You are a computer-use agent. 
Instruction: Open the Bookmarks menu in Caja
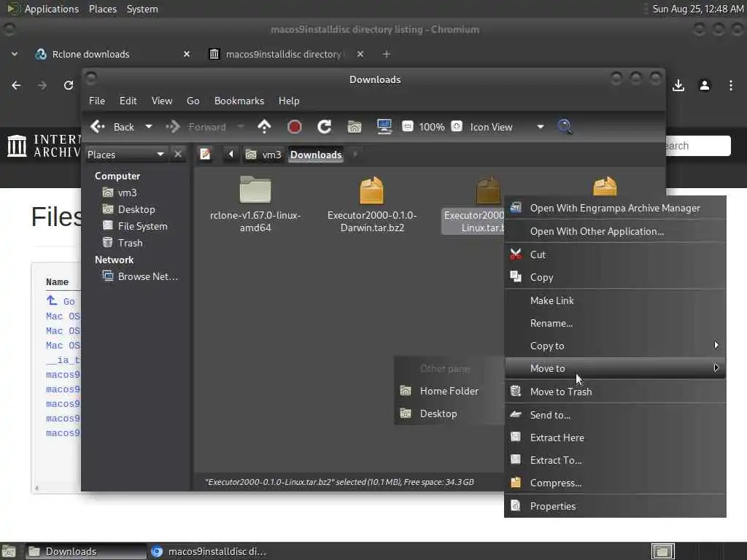click(x=239, y=101)
